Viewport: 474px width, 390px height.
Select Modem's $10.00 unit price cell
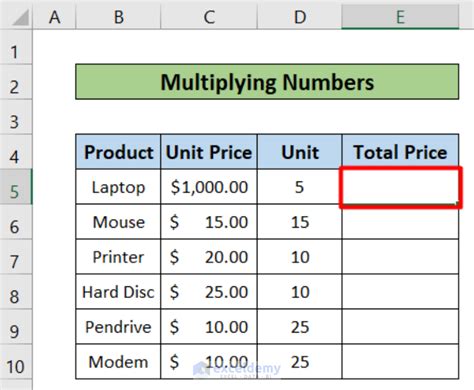pos(209,362)
